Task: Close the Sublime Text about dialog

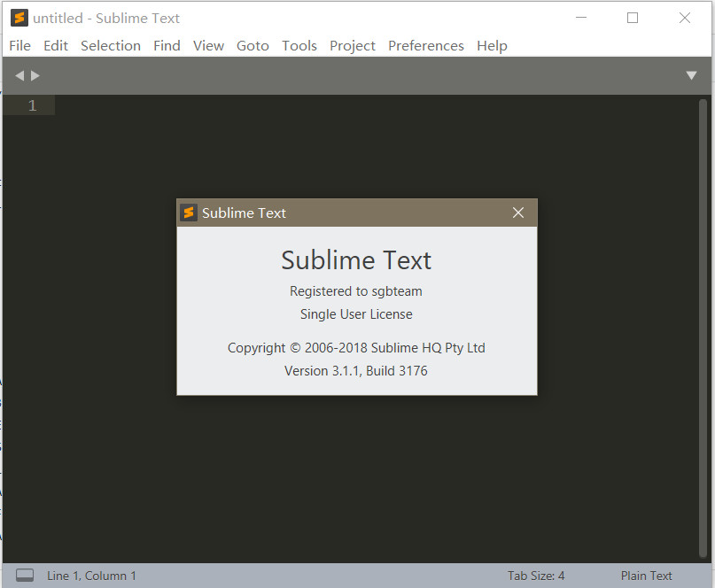Action: point(518,213)
